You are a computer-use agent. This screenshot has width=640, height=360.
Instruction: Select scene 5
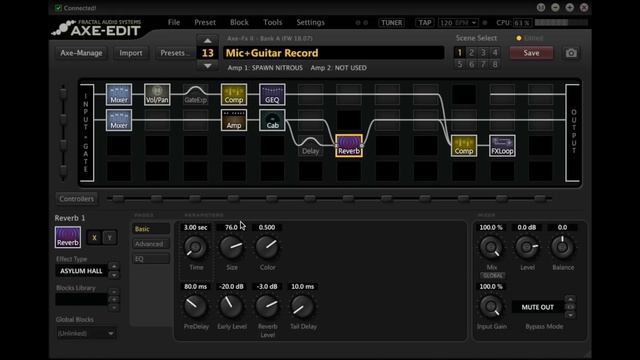460,64
